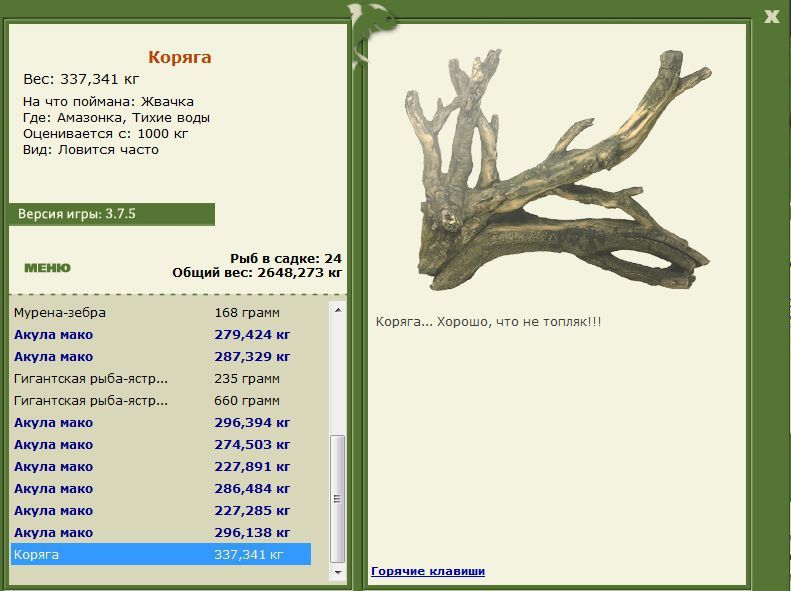Select Гигантская рыба-ястр... 660 грамм row
Screen dimensions: 791x591
pos(161,401)
